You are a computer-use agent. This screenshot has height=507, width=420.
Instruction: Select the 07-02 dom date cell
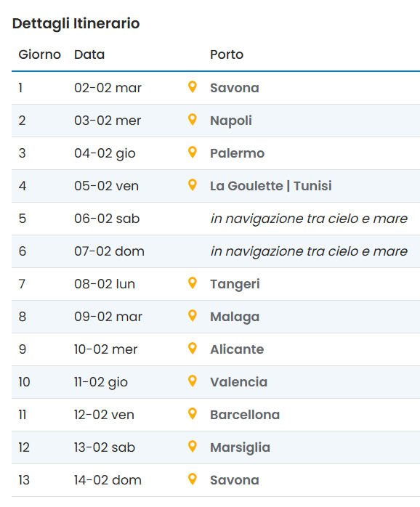click(x=109, y=251)
